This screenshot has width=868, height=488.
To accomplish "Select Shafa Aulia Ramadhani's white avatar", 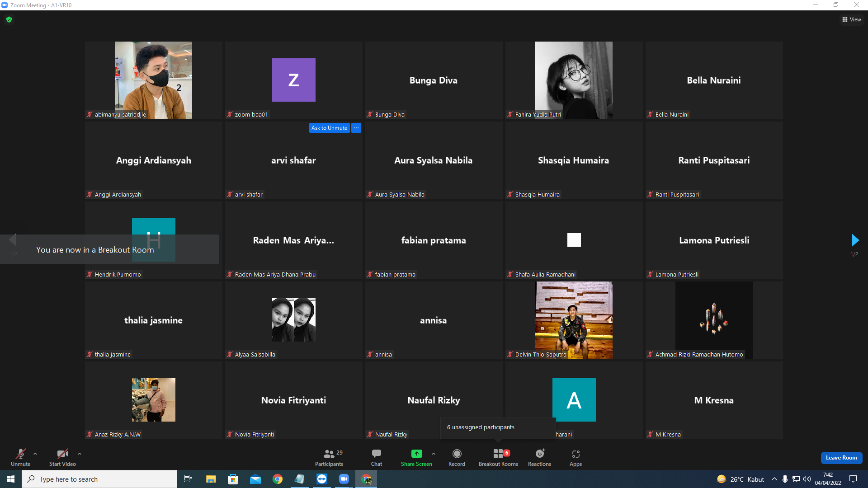I will coord(574,240).
